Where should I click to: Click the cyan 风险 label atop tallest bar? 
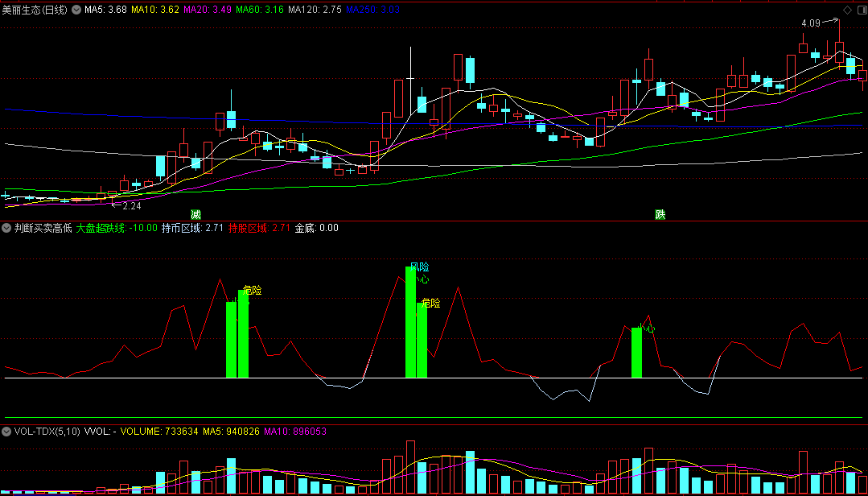419,267
